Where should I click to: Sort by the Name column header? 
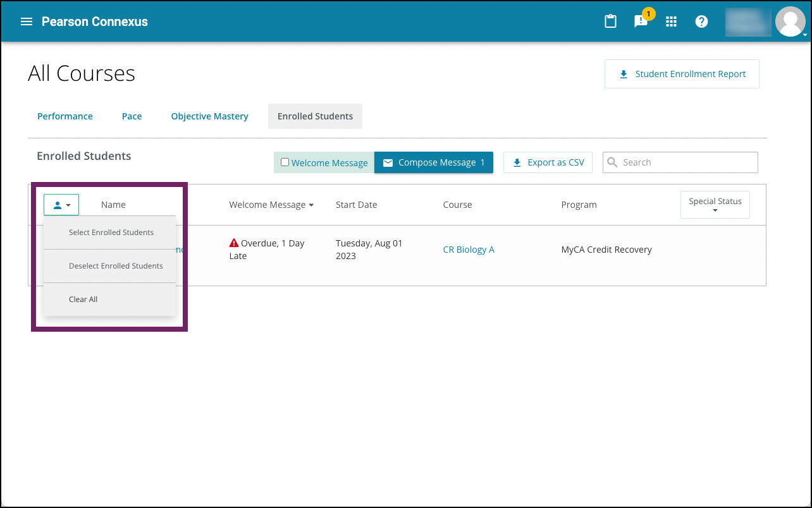click(113, 205)
